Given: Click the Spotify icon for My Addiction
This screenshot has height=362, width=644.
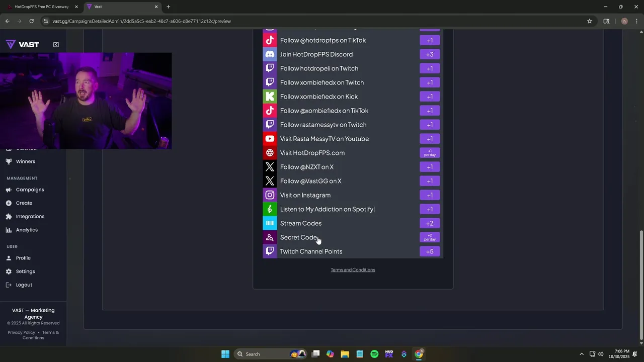Looking at the screenshot, I should coord(270,209).
